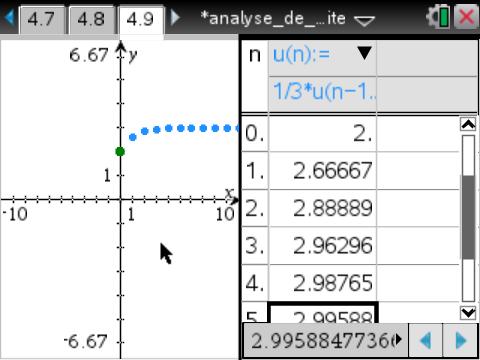Open settings gear and battery status icon
480x360 pixels.
(437, 17)
